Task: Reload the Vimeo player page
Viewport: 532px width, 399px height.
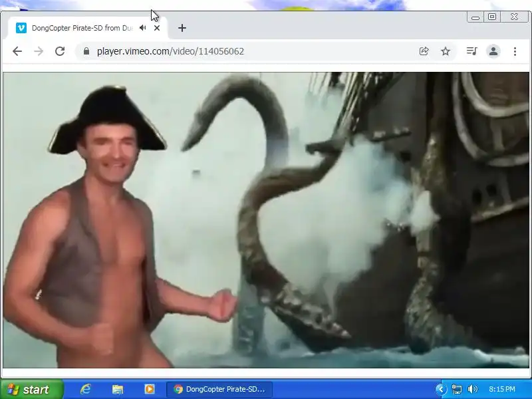Action: [x=60, y=51]
